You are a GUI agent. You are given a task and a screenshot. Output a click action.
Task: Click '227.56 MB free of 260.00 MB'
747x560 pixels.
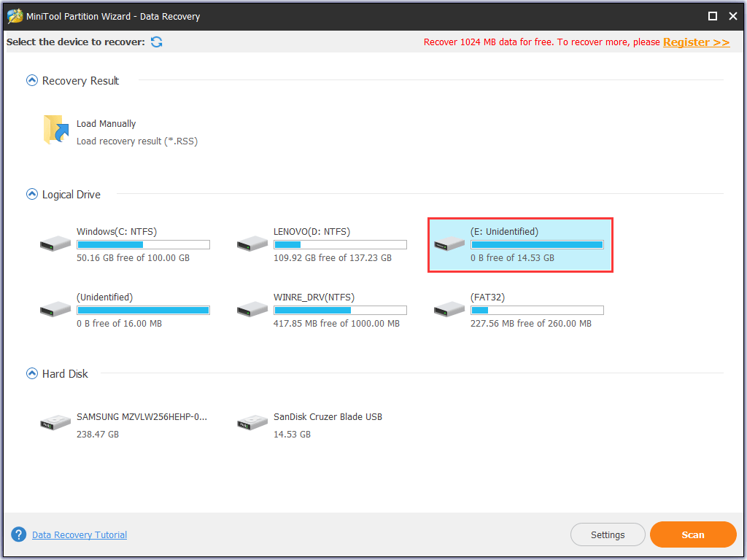(531, 323)
